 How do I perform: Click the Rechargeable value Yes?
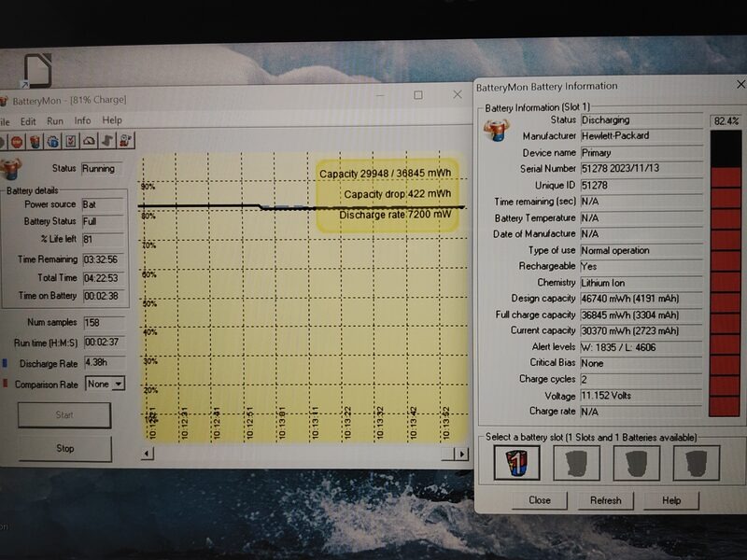641,267
